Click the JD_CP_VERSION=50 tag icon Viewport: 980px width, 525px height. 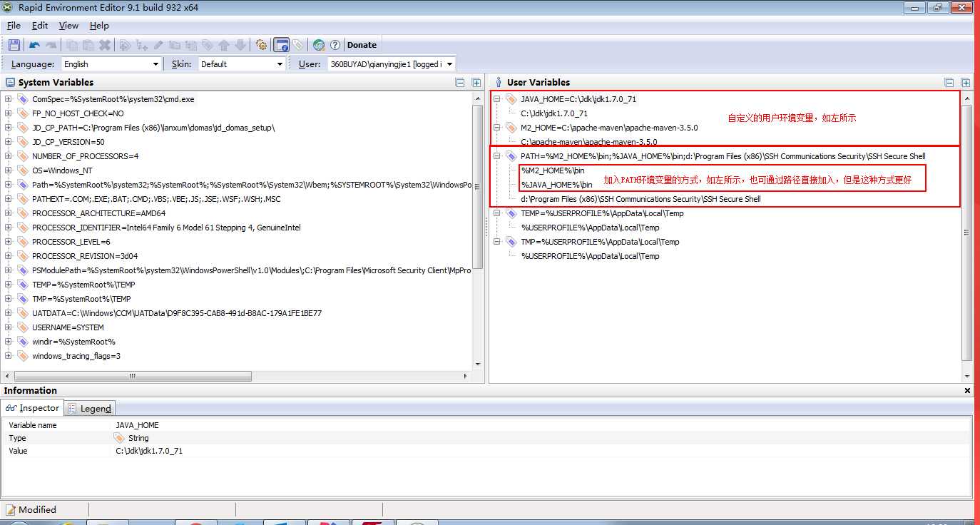point(23,142)
